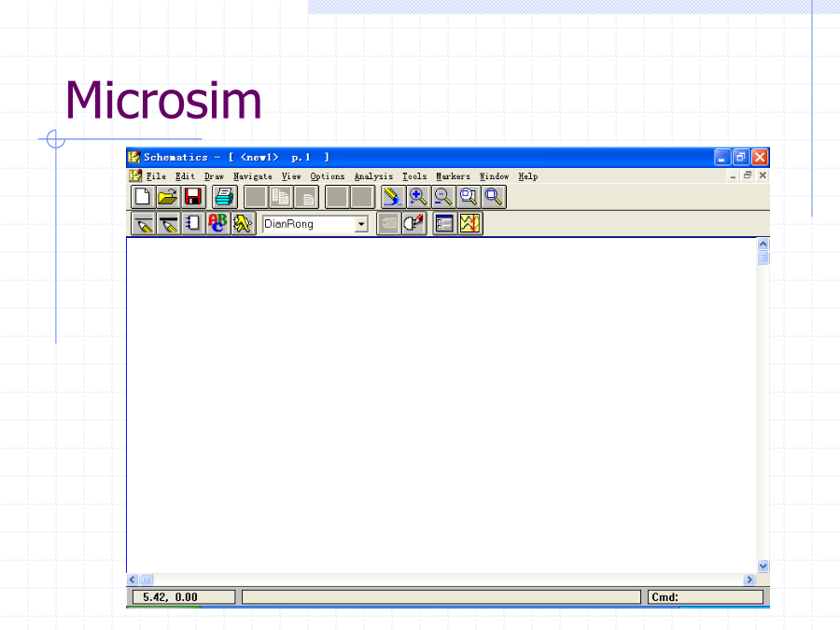Click the disabled Copy toolbar button

(281, 197)
